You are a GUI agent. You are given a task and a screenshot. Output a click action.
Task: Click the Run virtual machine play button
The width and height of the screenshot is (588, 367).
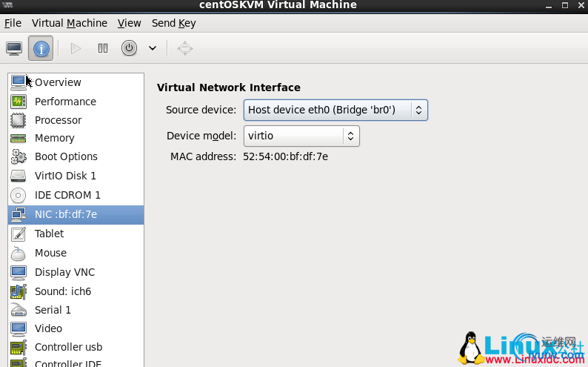[x=76, y=48]
